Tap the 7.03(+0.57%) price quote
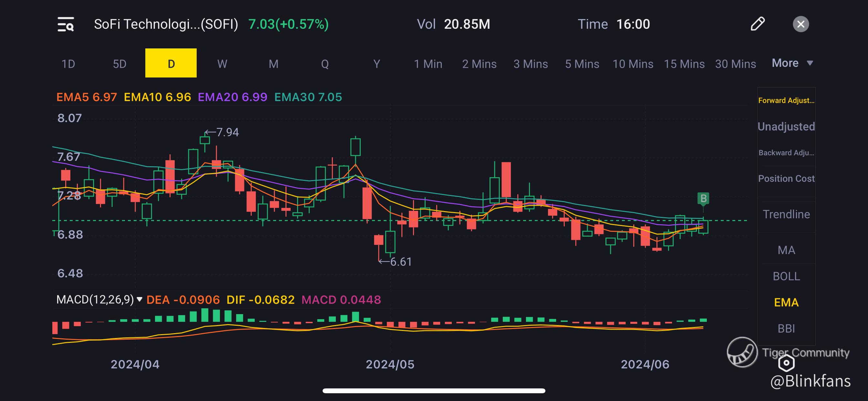 point(288,24)
